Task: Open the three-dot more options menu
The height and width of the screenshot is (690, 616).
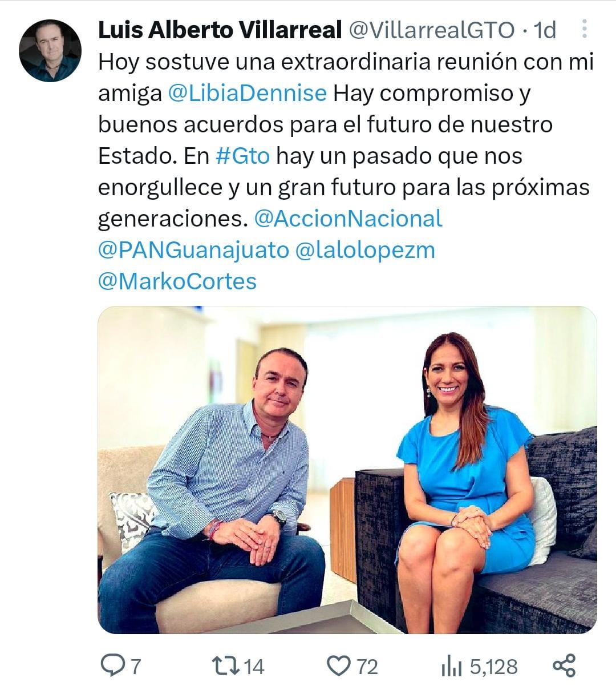Action: click(584, 29)
